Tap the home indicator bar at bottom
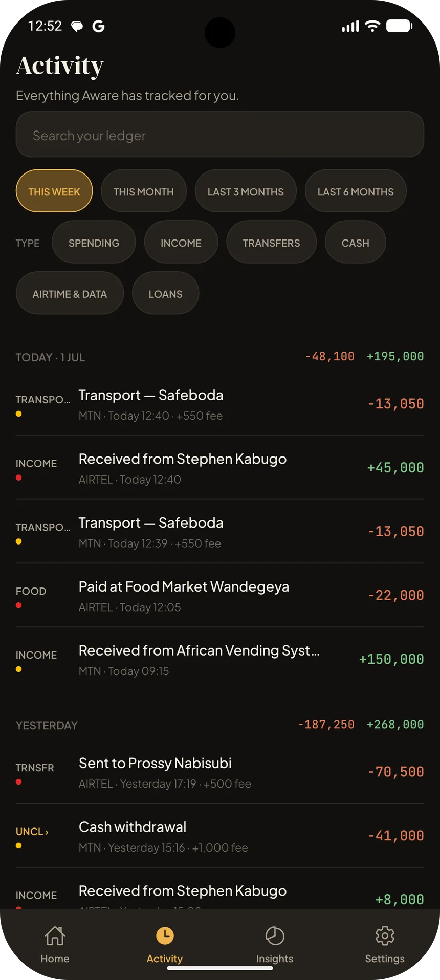 (x=220, y=968)
